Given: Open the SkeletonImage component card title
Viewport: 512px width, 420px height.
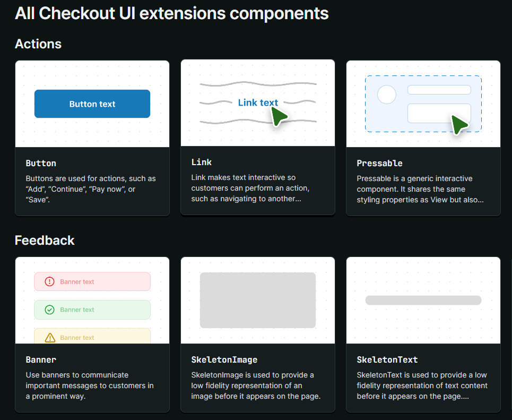Looking at the screenshot, I should (x=224, y=359).
